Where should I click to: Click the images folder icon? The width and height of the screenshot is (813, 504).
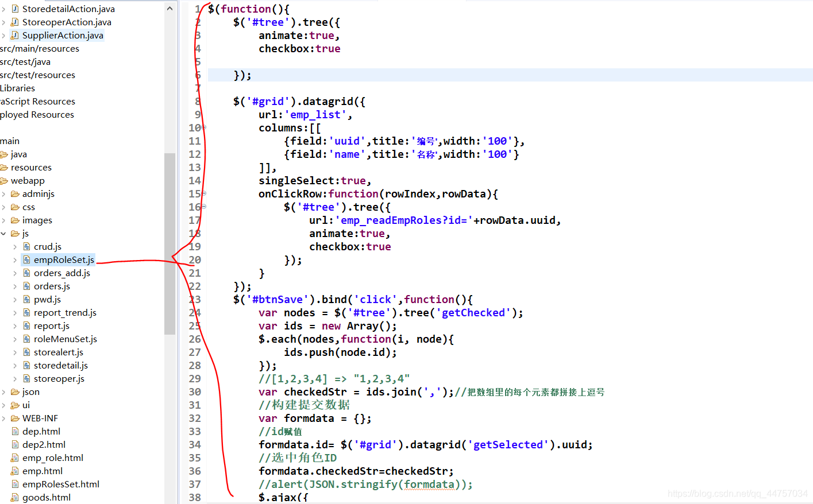pos(15,220)
